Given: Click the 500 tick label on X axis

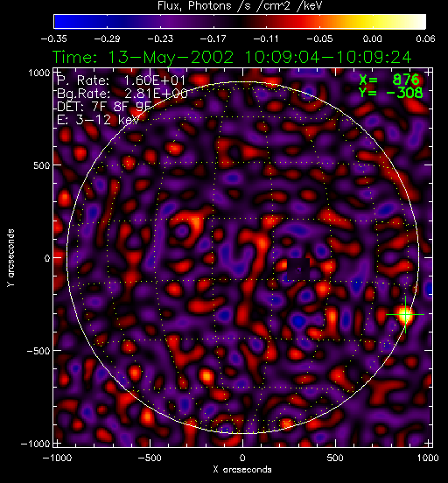Looking at the screenshot, I should (335, 458).
